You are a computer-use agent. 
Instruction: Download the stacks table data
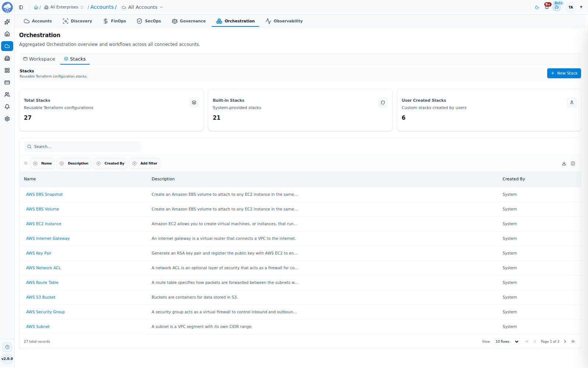pyautogui.click(x=564, y=163)
